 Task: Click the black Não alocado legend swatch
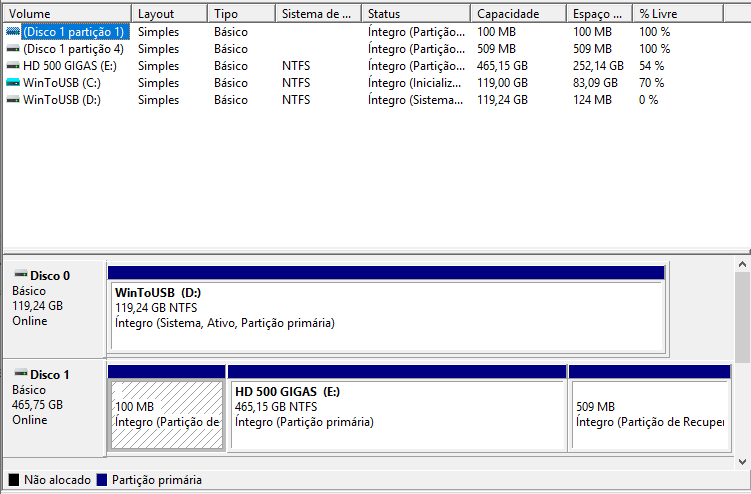point(14,480)
